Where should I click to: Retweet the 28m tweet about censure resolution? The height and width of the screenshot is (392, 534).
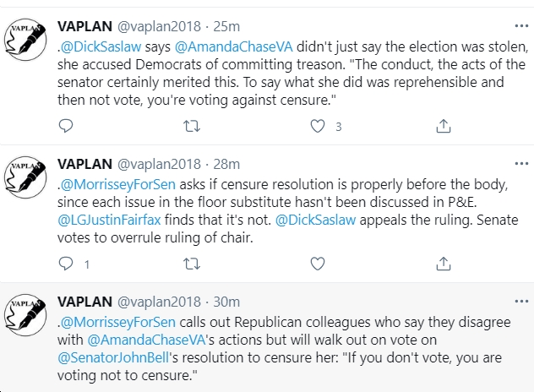[x=192, y=264]
